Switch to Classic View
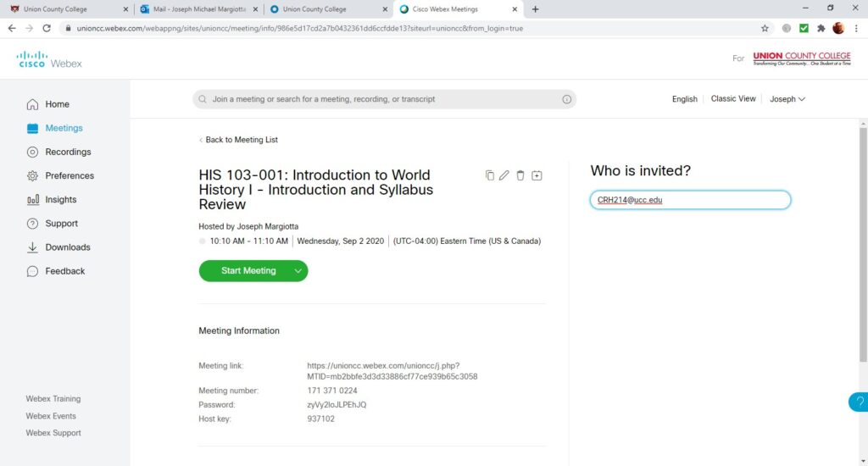 733,98
